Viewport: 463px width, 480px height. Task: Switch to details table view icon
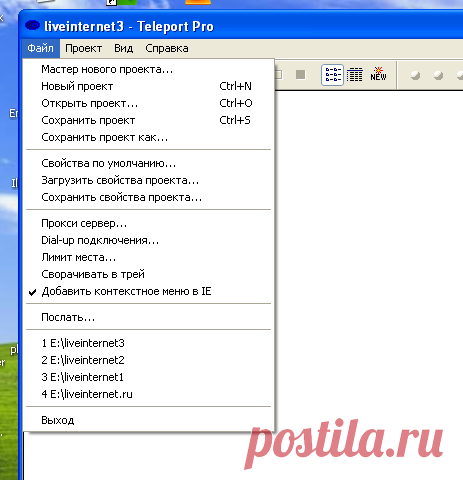(355, 75)
